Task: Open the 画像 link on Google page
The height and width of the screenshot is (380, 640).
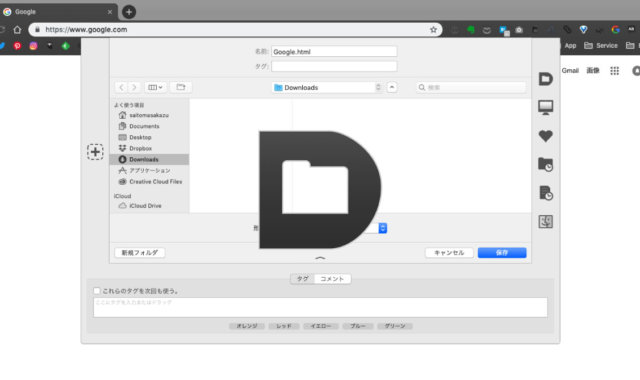Action: 593,71
